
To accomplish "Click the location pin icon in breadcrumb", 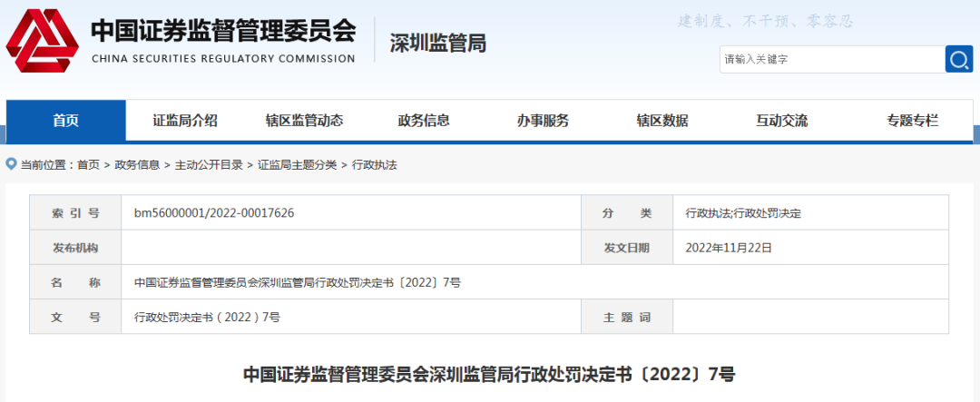I will tap(11, 164).
